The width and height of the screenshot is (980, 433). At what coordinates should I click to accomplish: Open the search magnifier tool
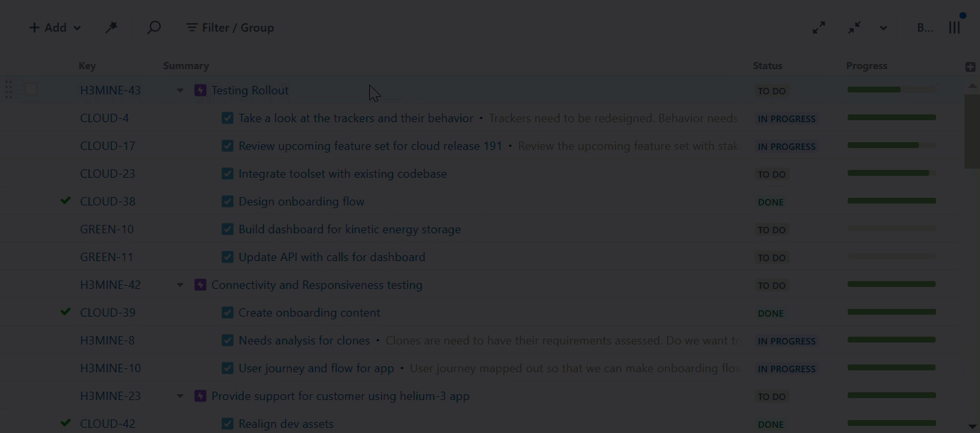tap(154, 28)
